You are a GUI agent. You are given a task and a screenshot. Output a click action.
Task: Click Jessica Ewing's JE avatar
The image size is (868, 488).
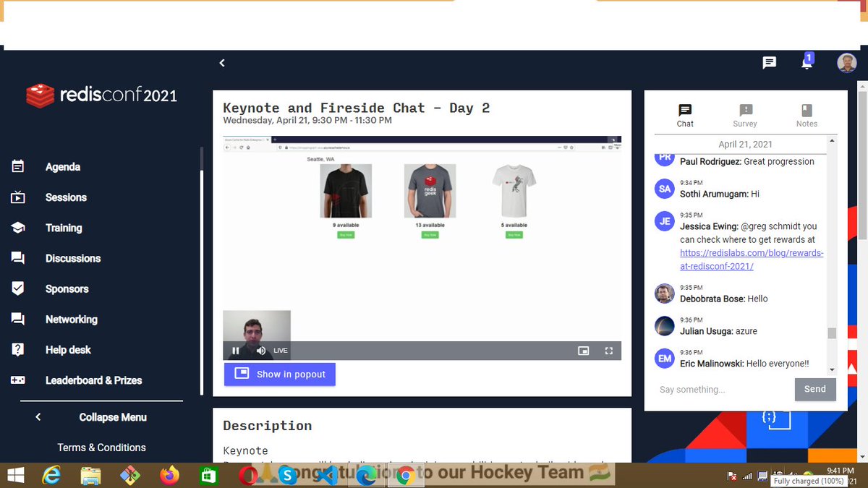(665, 221)
